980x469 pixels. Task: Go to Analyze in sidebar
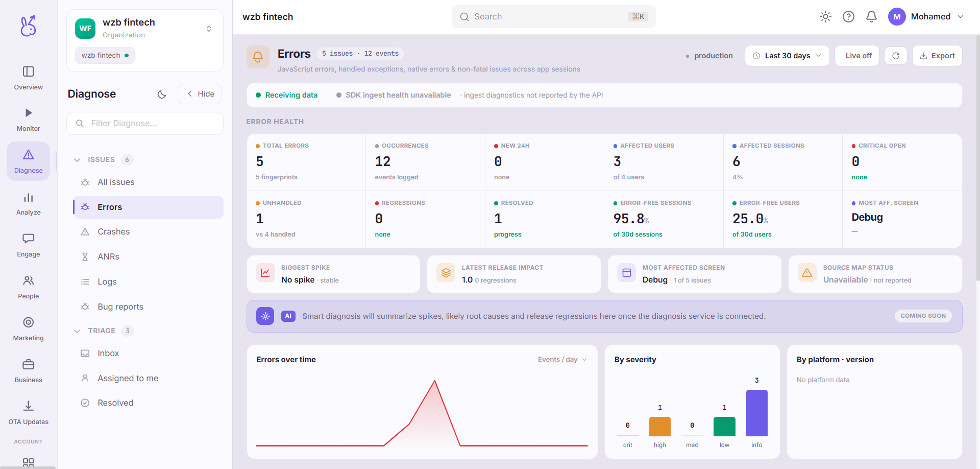pyautogui.click(x=29, y=204)
